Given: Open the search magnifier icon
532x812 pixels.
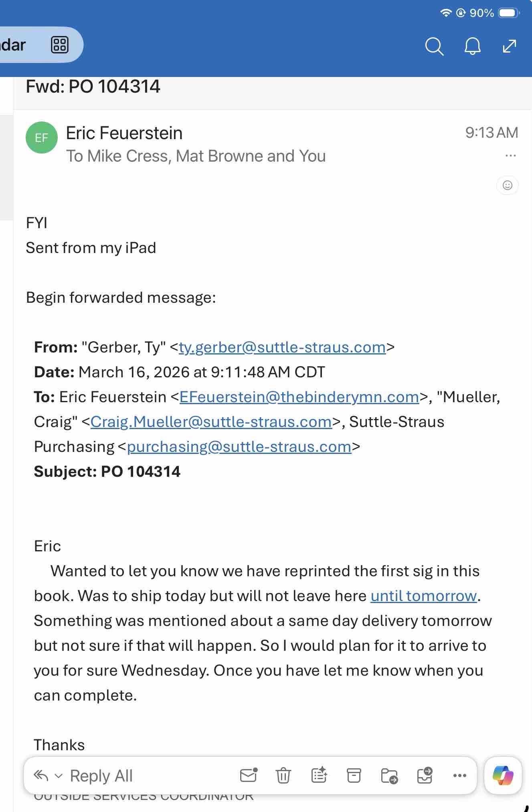Looking at the screenshot, I should click(x=434, y=47).
